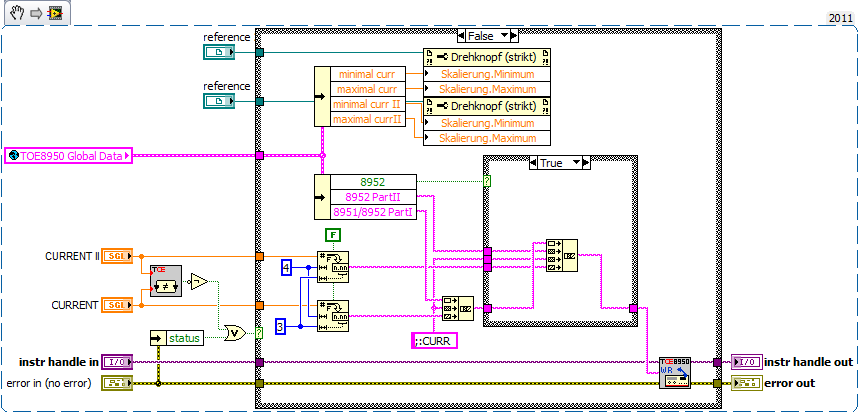
Task: Select the concatenate strings node in True case
Action: [x=562, y=255]
